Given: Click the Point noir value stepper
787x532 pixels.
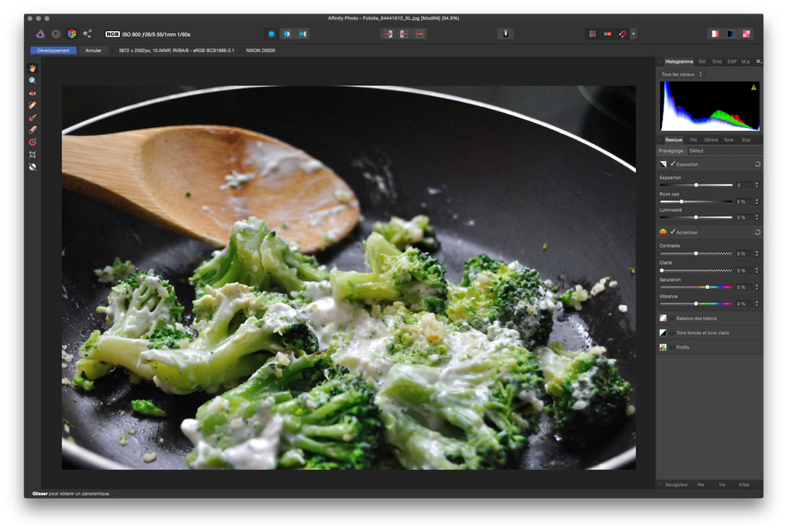Looking at the screenshot, I should [757, 202].
